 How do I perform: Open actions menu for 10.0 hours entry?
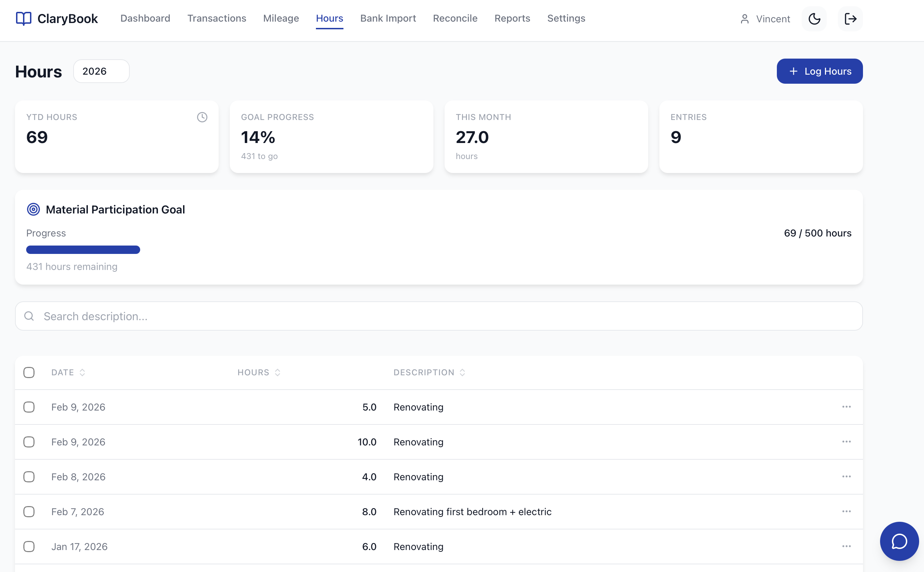click(x=846, y=442)
